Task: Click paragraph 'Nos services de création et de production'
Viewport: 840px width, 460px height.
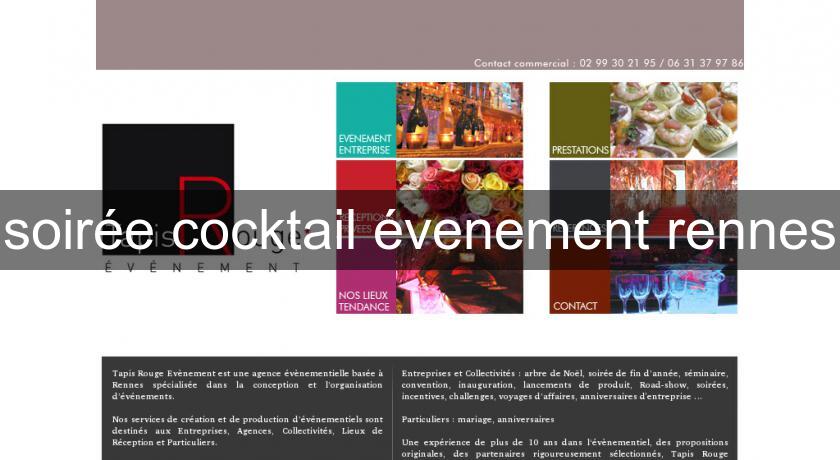Action: click(x=248, y=431)
